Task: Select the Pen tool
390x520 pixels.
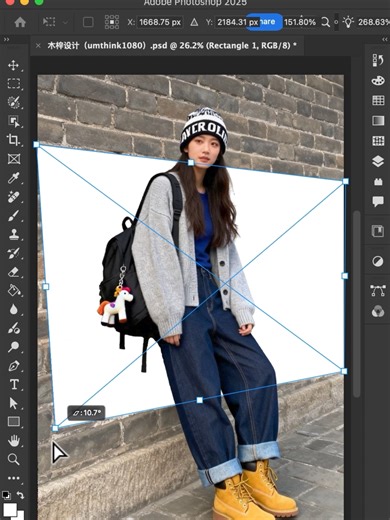Action: 14,366
